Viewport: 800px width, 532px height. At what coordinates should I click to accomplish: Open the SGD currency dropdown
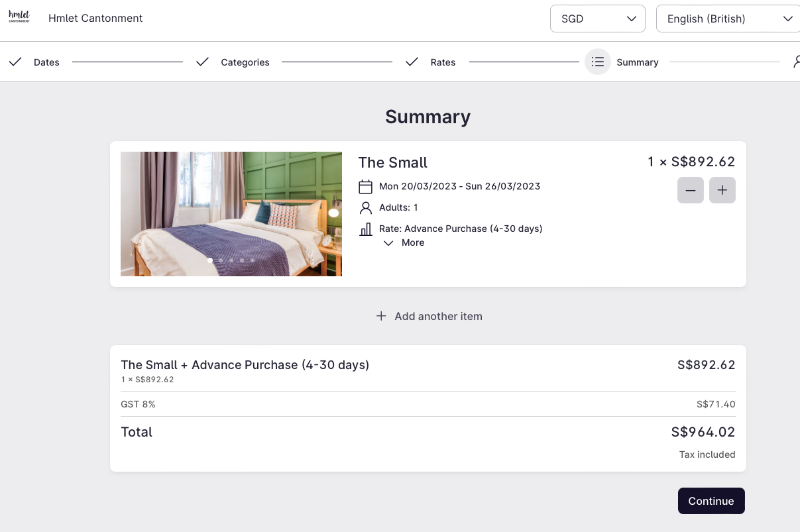(x=597, y=19)
